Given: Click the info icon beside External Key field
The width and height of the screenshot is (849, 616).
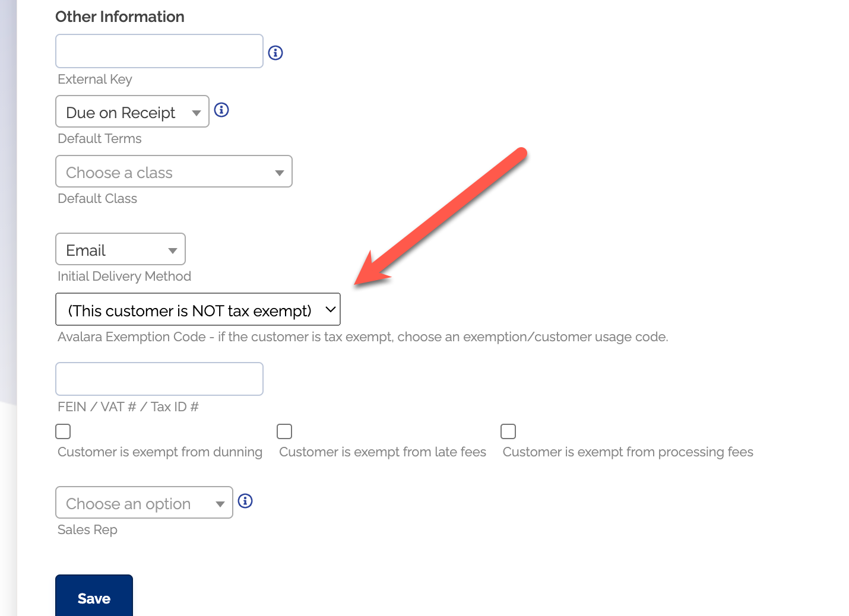Looking at the screenshot, I should [x=275, y=53].
